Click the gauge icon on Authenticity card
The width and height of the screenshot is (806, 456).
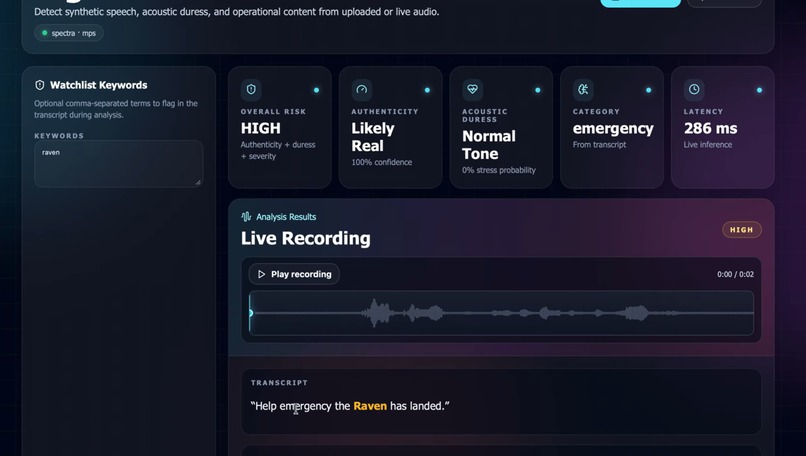(362, 89)
